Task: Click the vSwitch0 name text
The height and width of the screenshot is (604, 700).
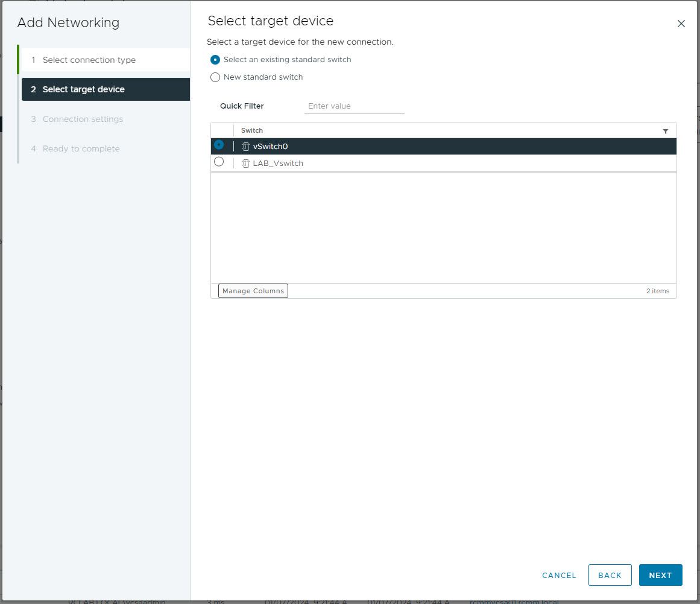Action: click(x=270, y=147)
